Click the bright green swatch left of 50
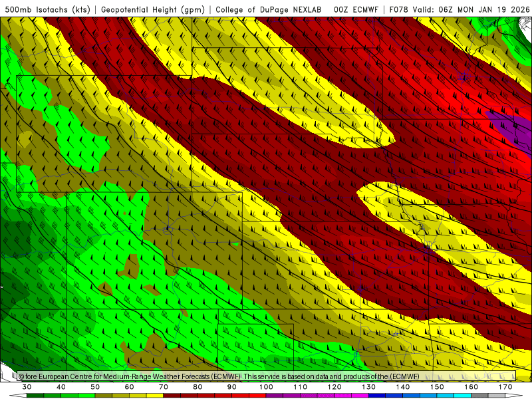This screenshot has height=399, width=532. (x=86, y=396)
